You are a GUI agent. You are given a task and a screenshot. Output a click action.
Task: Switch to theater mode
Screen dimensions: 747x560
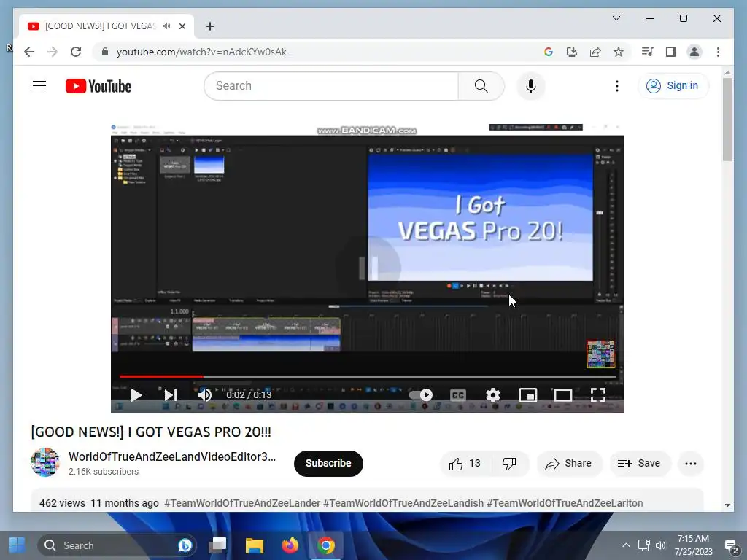(x=562, y=394)
